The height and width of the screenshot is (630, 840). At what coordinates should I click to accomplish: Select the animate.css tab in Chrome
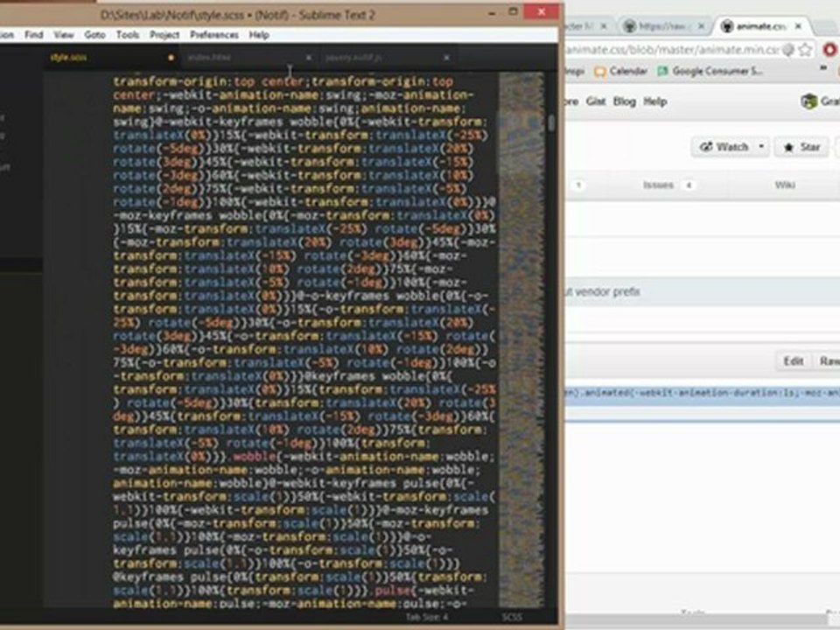coord(761,25)
